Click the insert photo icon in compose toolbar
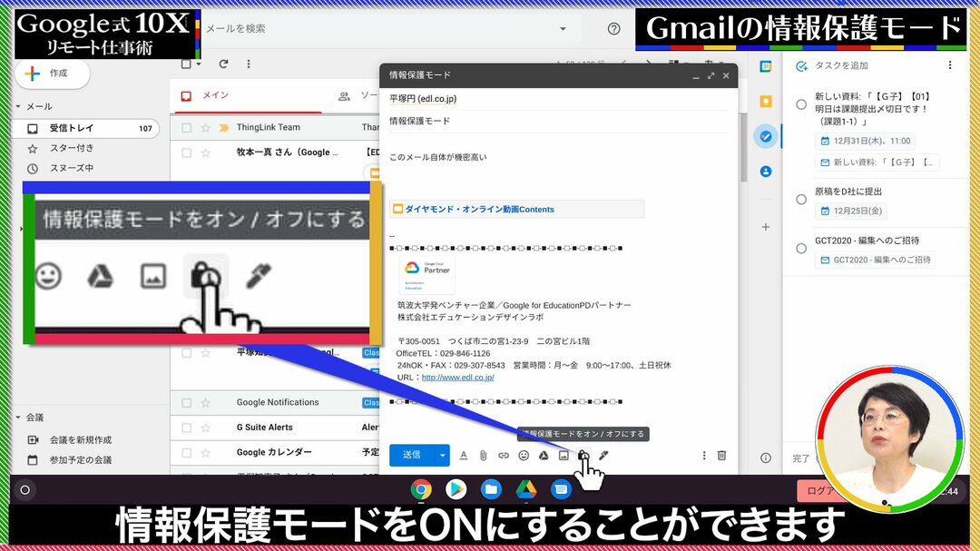Screen dimensions: 980x551 563,456
